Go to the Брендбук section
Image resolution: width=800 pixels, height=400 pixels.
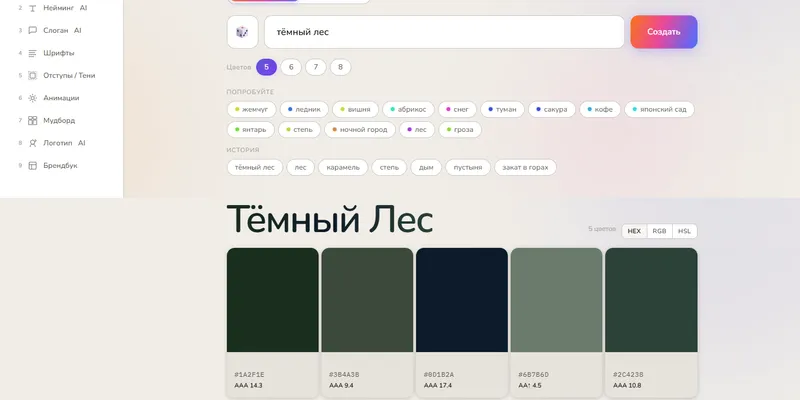[61, 165]
